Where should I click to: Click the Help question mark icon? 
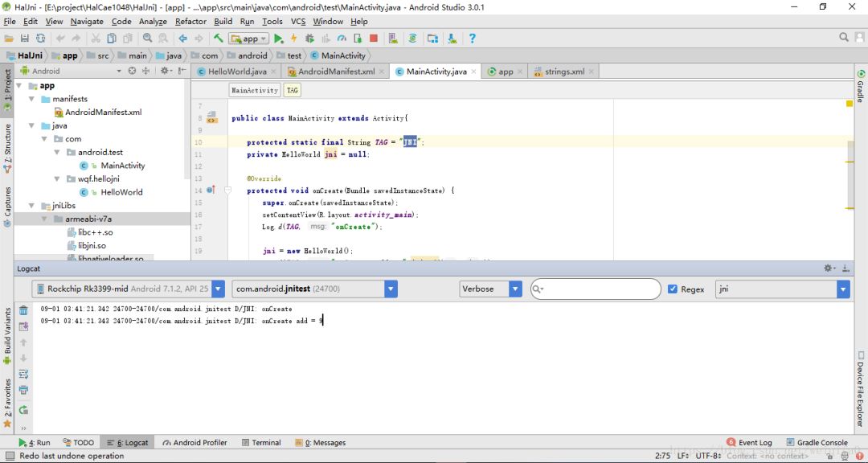coord(473,39)
